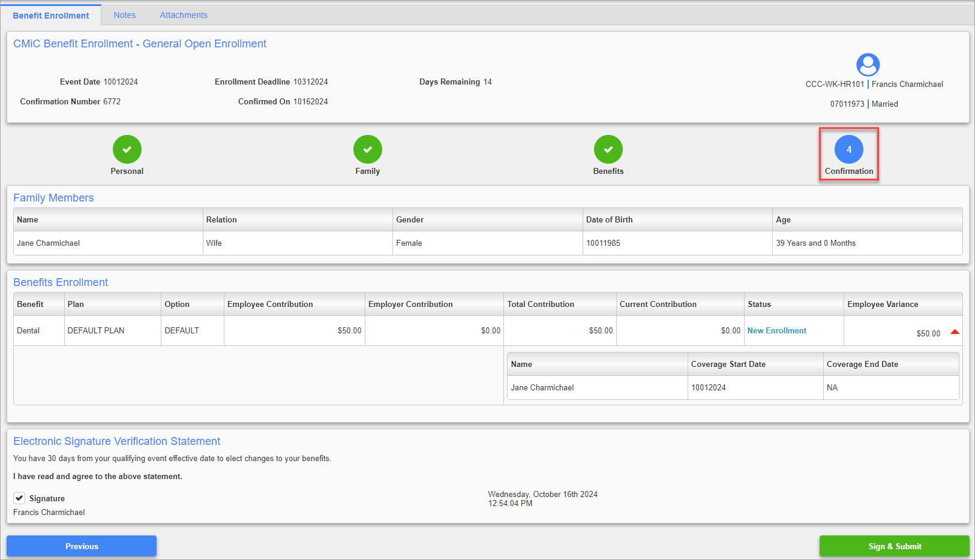This screenshot has width=975, height=560.
Task: Select the Employee Contribution column header
Action: [x=295, y=304]
